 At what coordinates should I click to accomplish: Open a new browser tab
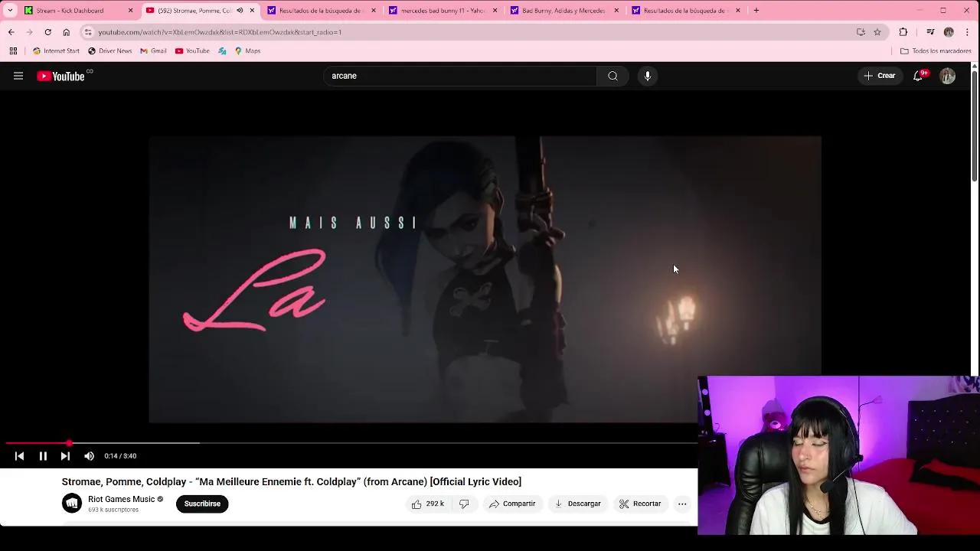tap(756, 11)
